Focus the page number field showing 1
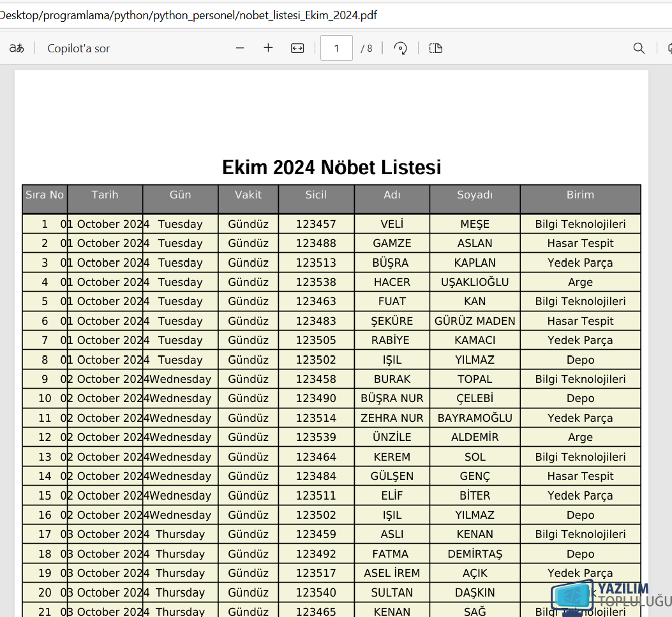Screen dimensions: 672x617 coord(336,48)
